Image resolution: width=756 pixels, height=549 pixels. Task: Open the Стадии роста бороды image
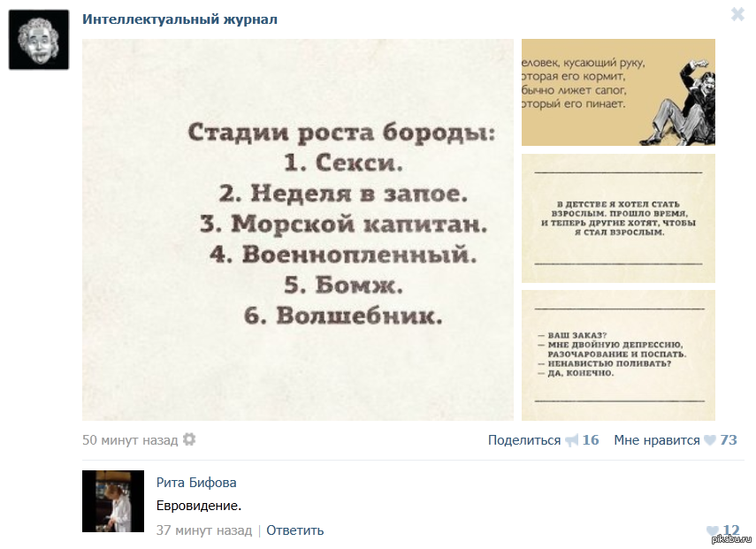pos(298,230)
